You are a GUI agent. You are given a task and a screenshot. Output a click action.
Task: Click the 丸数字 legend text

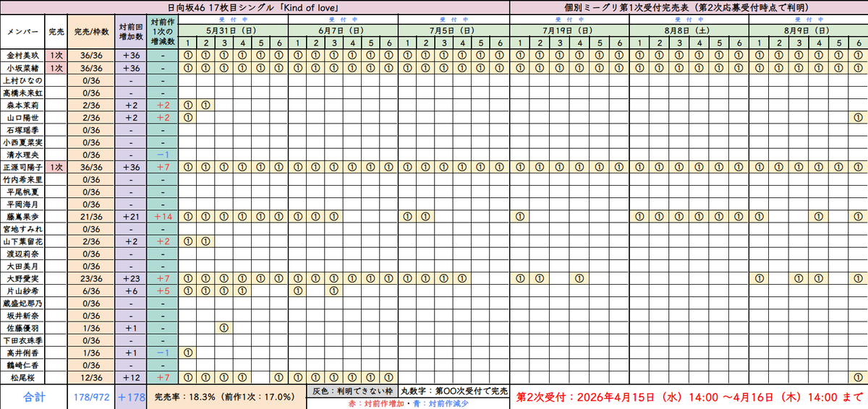click(454, 390)
